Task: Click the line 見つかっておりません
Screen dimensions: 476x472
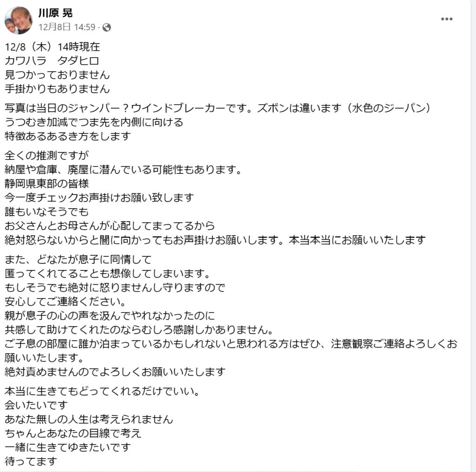Action: tap(57, 74)
